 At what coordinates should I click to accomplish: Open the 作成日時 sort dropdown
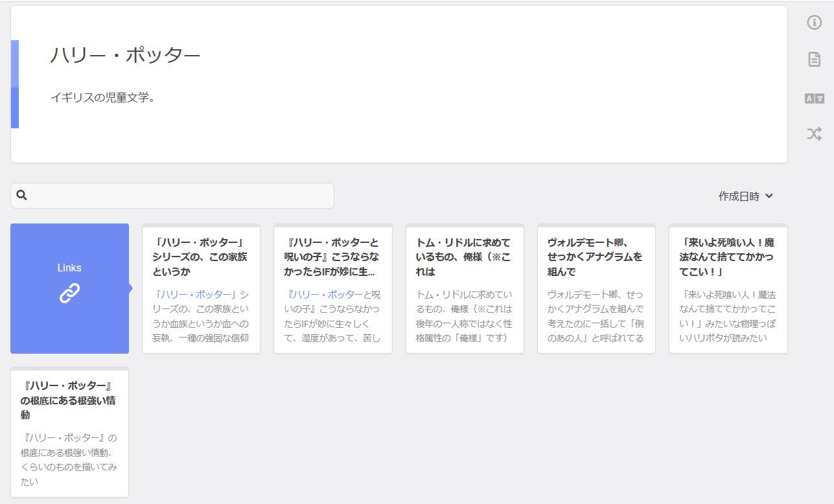746,196
